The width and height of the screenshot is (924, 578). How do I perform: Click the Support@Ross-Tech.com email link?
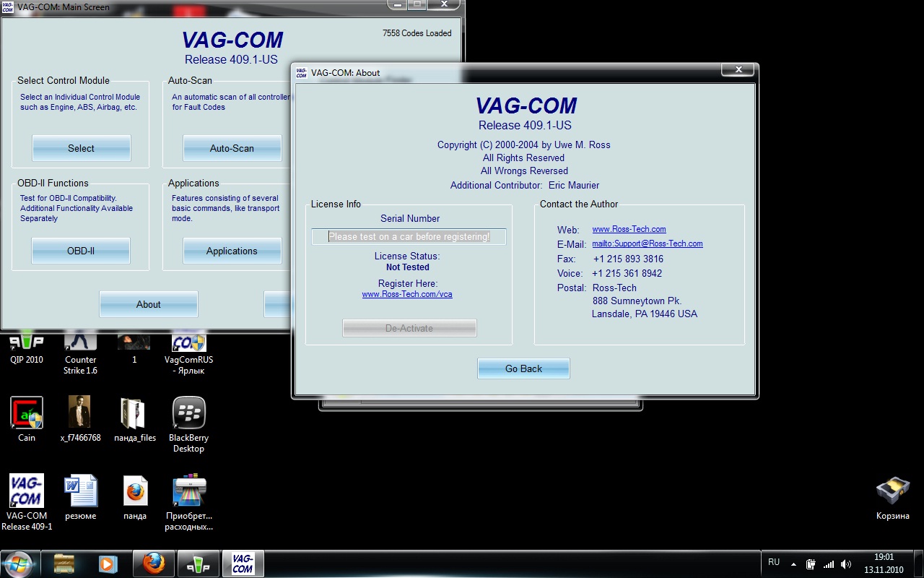coord(648,244)
